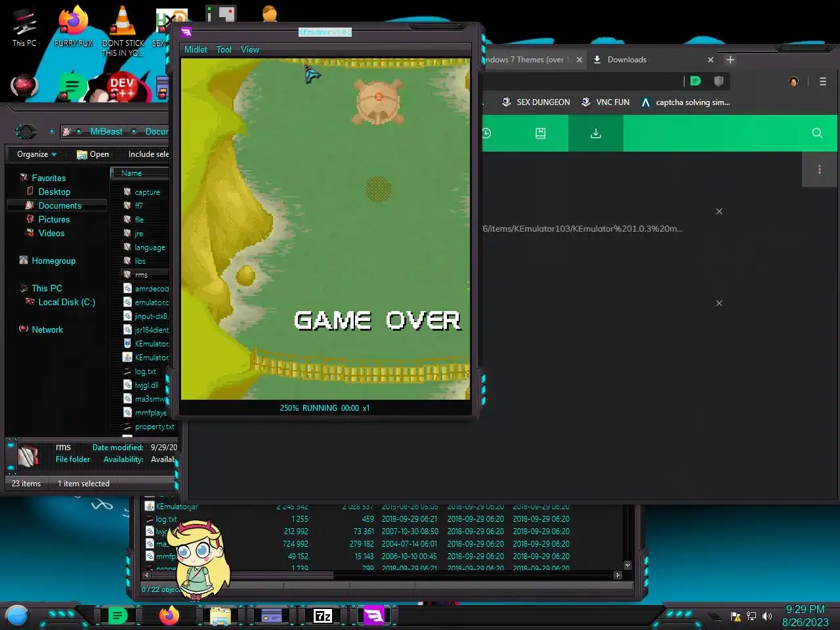Select the rms folder in file list
The width and height of the screenshot is (840, 630).
pyautogui.click(x=141, y=275)
